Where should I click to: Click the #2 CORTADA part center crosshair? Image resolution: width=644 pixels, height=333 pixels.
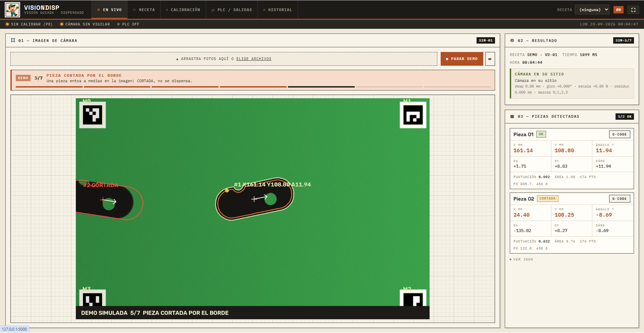coord(103,200)
